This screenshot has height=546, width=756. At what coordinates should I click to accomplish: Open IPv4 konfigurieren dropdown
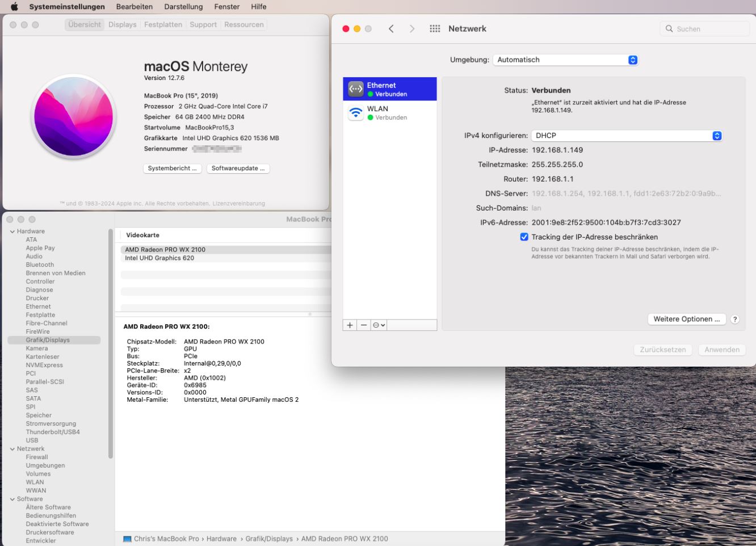click(627, 136)
